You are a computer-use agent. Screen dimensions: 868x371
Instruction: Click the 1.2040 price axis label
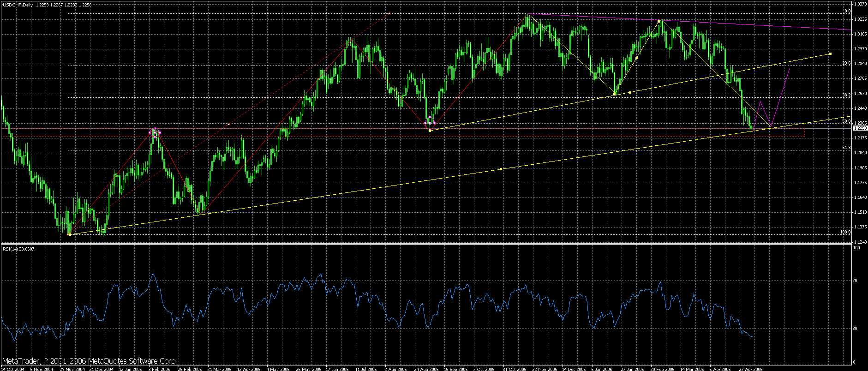[860, 153]
